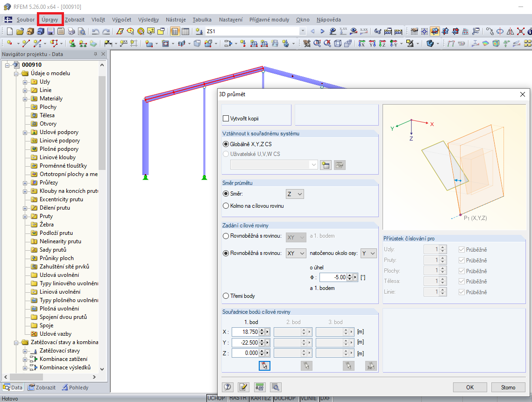
Task: Toggle the ÚCHOP status bar button
Action: pos(216,398)
